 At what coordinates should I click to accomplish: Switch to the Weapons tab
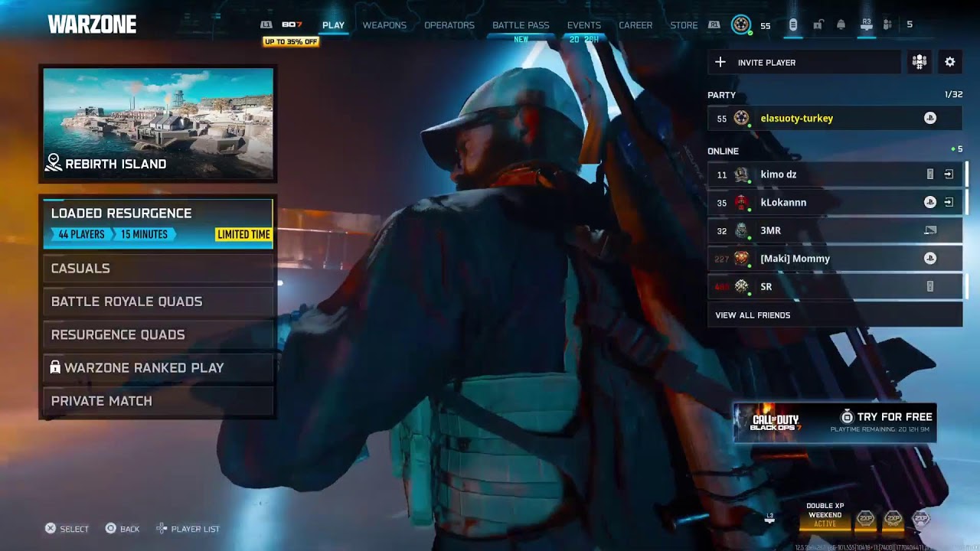point(384,25)
